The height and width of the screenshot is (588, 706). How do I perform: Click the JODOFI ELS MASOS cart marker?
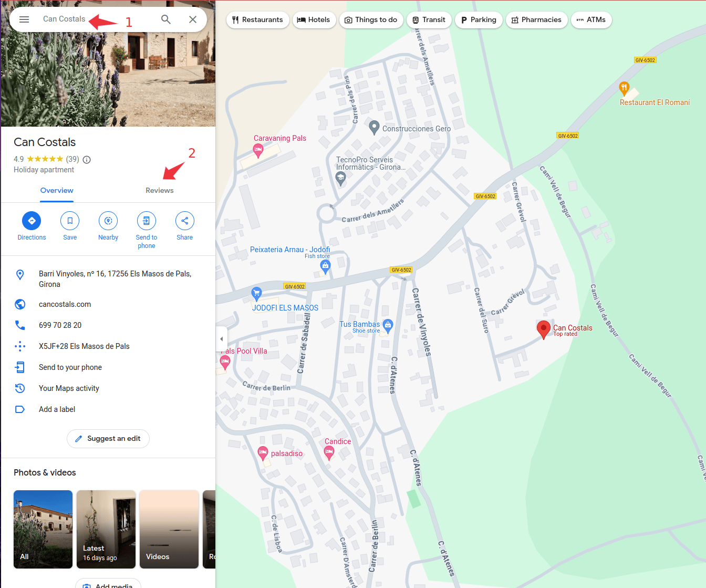point(256,293)
